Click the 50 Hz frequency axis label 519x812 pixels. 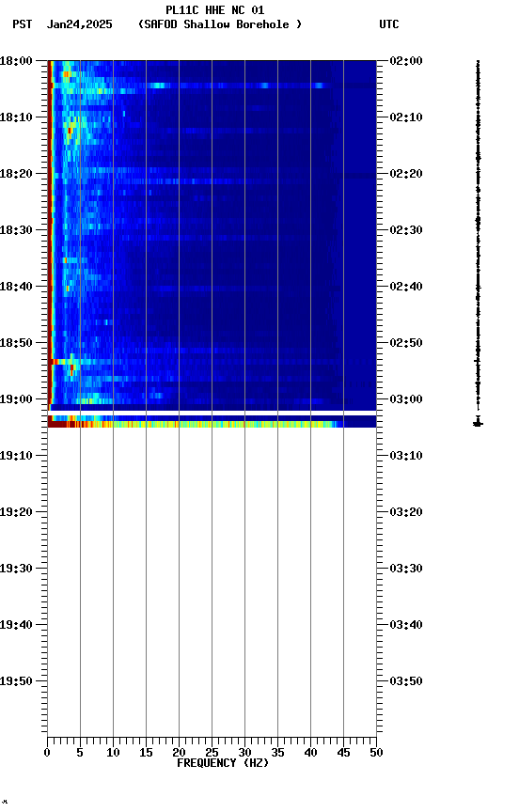click(377, 754)
